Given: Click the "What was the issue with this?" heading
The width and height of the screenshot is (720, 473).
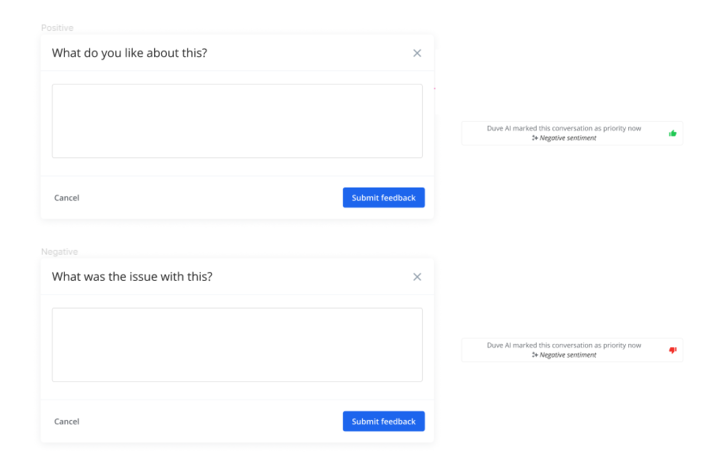Looking at the screenshot, I should [132, 277].
